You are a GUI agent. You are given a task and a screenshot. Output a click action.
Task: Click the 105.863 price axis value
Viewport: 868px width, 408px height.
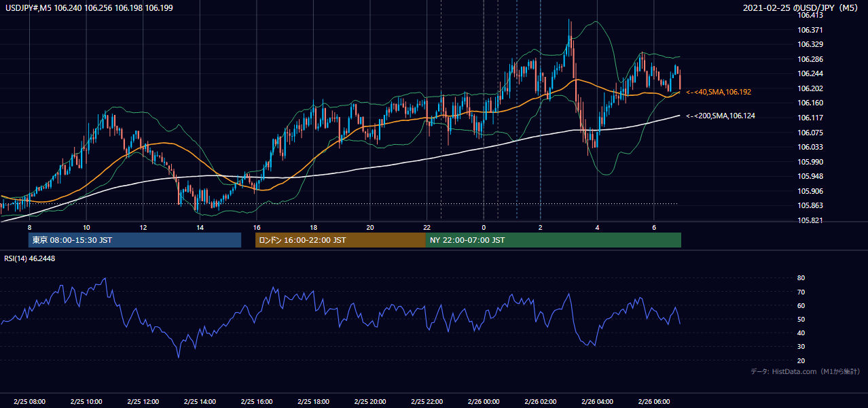(x=810, y=206)
